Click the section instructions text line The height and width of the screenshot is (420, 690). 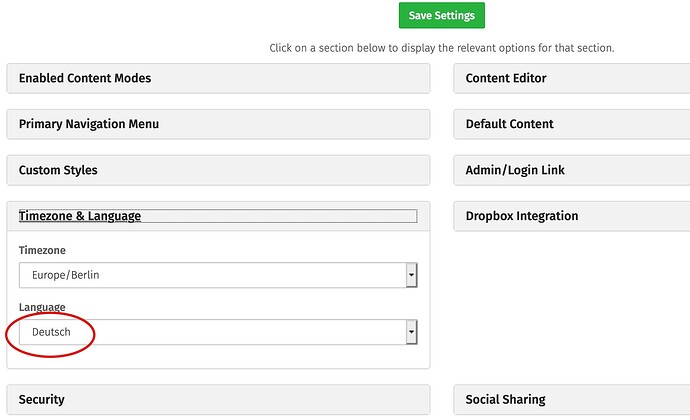point(441,48)
